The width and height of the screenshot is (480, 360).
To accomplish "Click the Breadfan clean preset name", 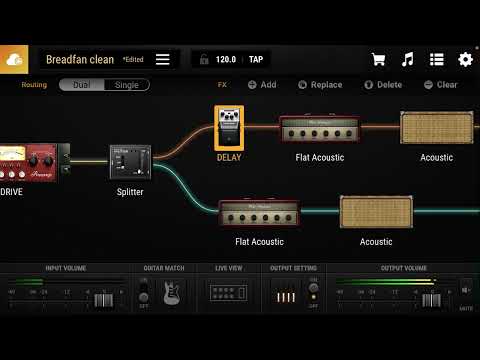I will (80, 59).
